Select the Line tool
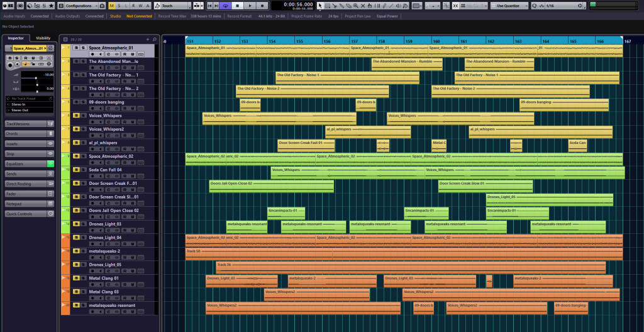 (x=391, y=6)
